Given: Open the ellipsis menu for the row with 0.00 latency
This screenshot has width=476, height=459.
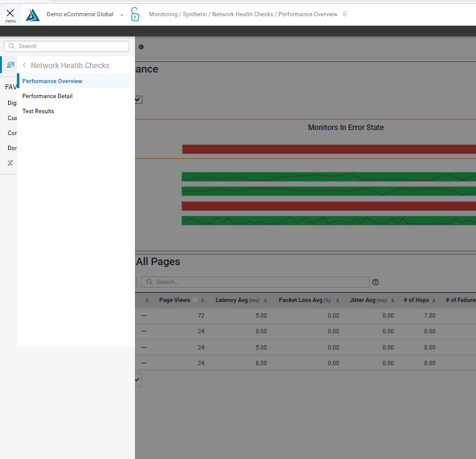Looking at the screenshot, I should coord(144,331).
